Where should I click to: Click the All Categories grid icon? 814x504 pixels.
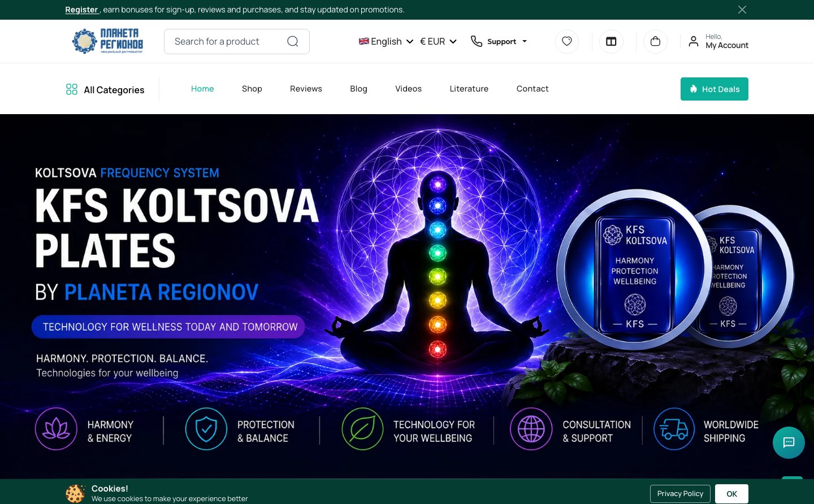pos(72,89)
